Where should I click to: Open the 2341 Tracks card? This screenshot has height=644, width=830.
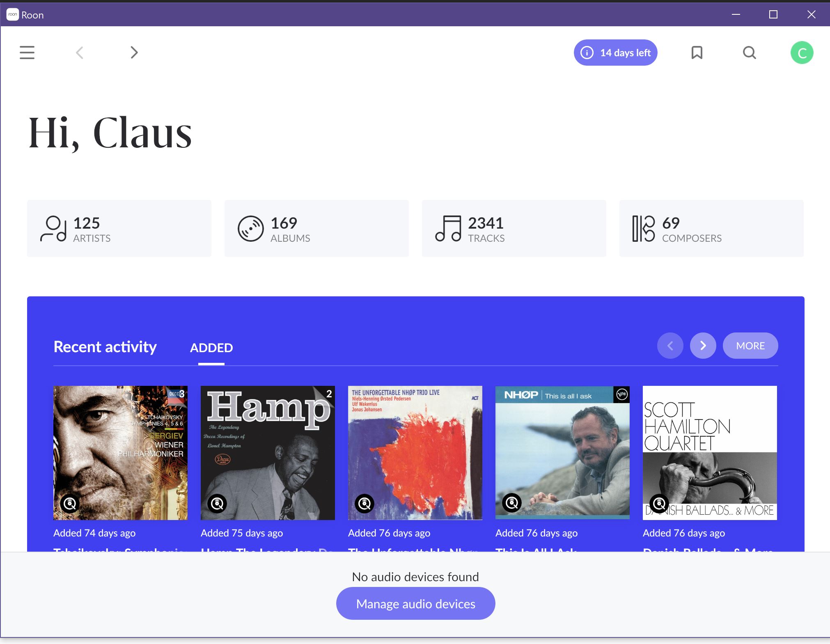click(x=514, y=229)
